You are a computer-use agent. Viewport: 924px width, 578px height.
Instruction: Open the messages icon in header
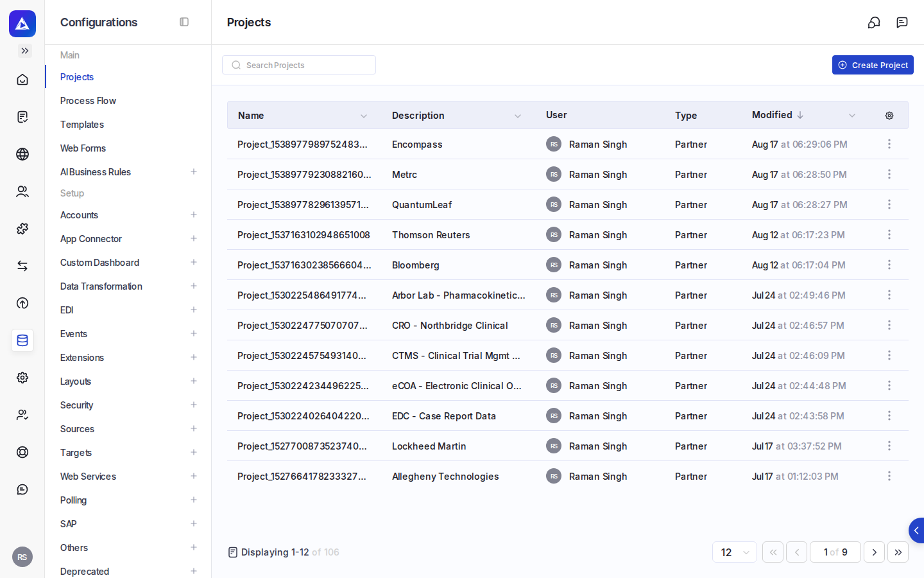[x=902, y=22]
